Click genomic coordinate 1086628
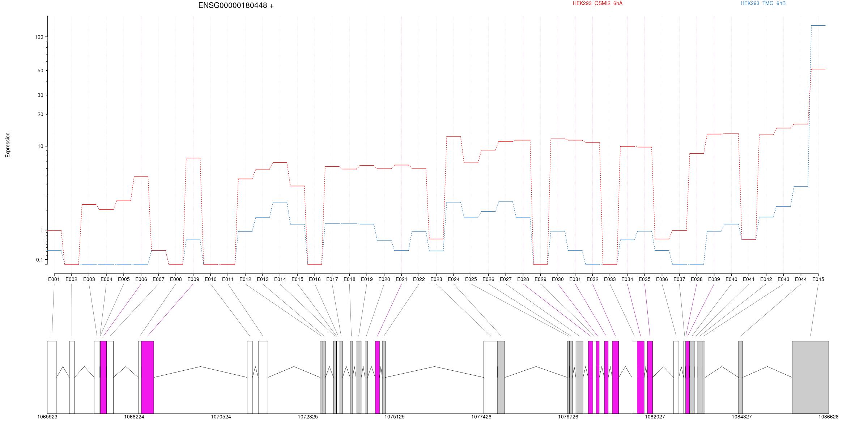 coord(829,417)
